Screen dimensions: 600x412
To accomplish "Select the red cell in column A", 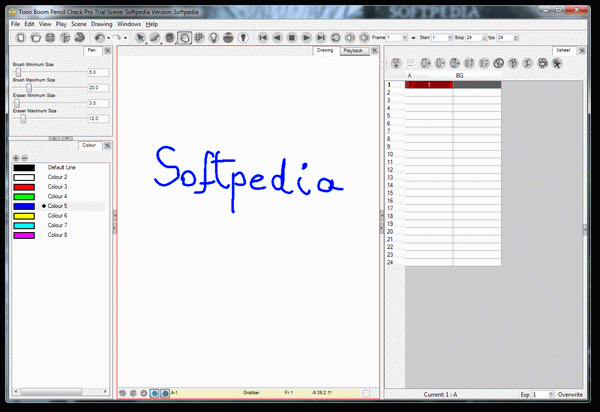I will [x=429, y=85].
